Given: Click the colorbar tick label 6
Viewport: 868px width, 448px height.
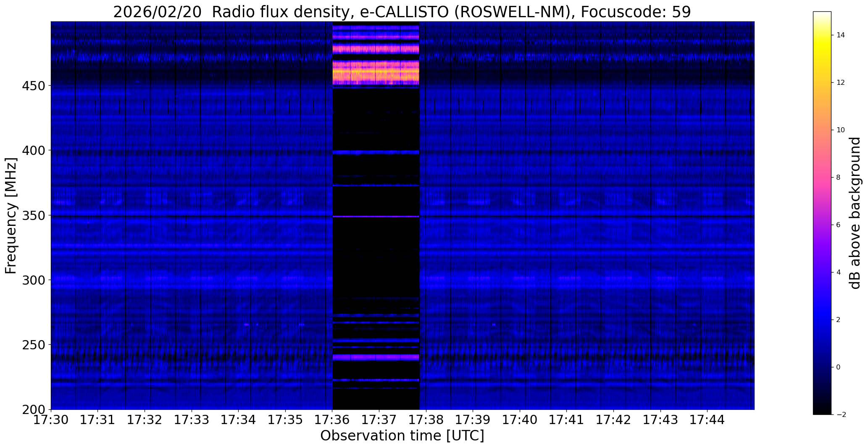Looking at the screenshot, I should (839, 225).
